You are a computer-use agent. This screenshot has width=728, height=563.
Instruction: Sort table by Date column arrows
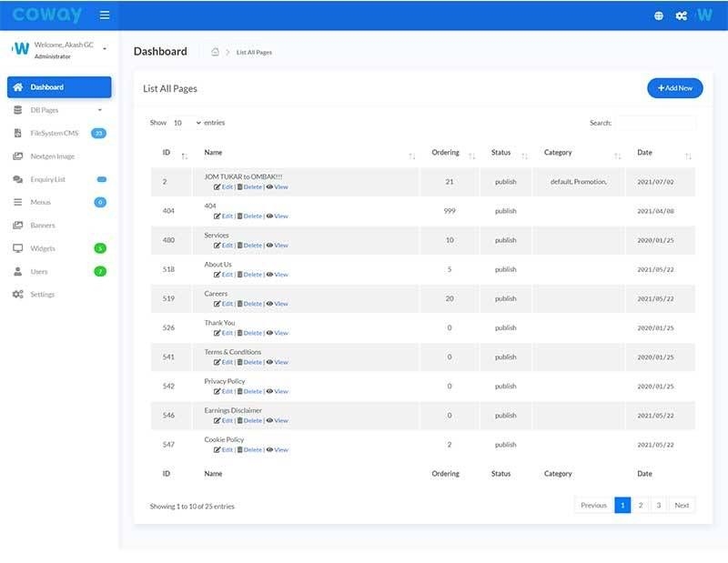coord(688,156)
